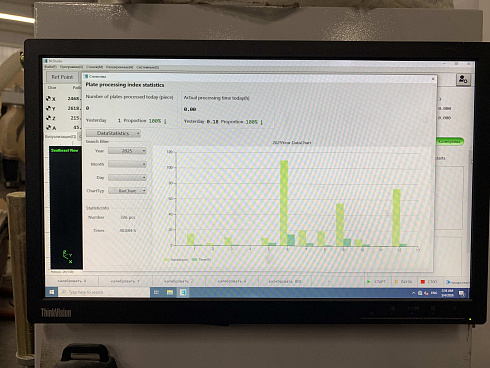
Task: Click the green button right of the dialog
Action: 450,141
